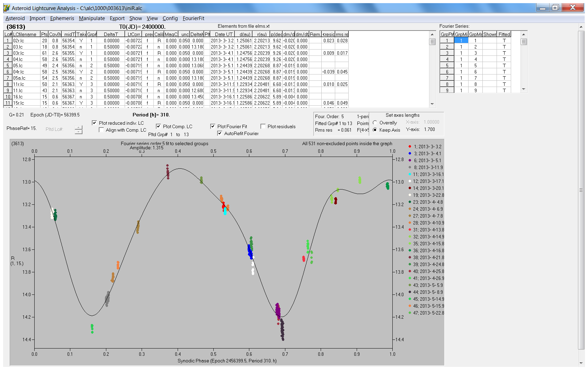
Task: Select the Keep Axis radio button
Action: click(375, 130)
